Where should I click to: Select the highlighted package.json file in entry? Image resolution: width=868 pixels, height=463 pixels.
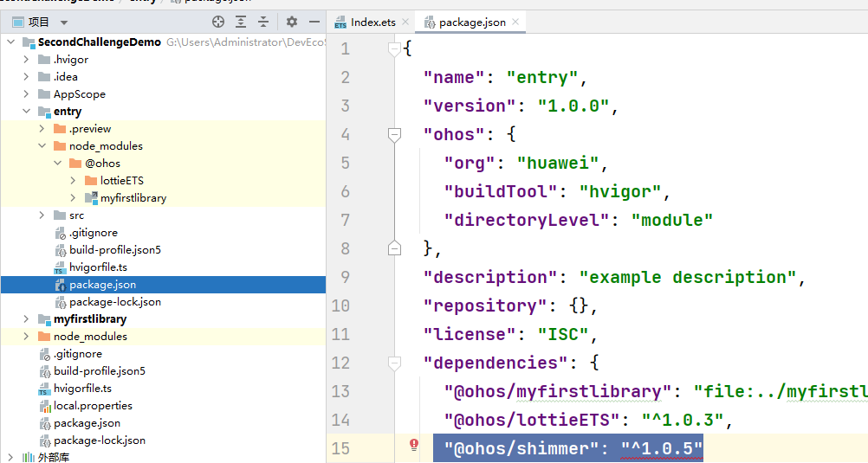pos(102,285)
